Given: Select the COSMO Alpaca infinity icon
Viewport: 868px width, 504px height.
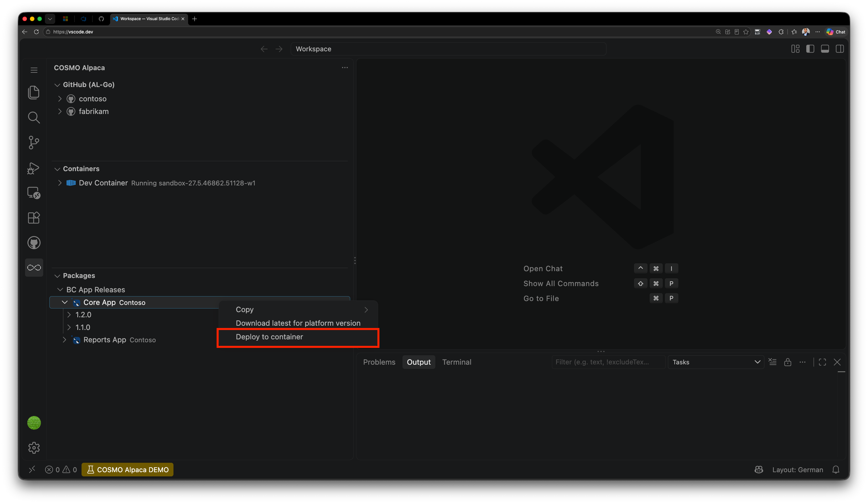Looking at the screenshot, I should [x=34, y=268].
